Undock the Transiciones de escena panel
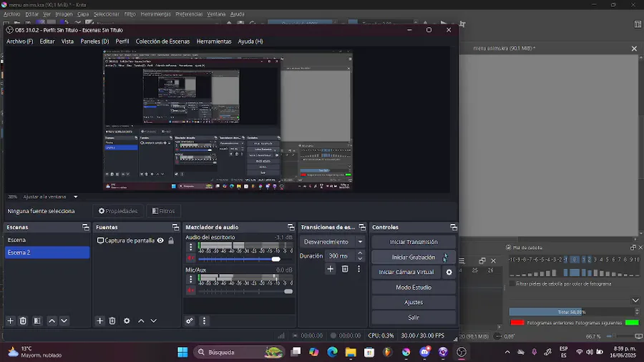644x362 pixels. point(362,227)
